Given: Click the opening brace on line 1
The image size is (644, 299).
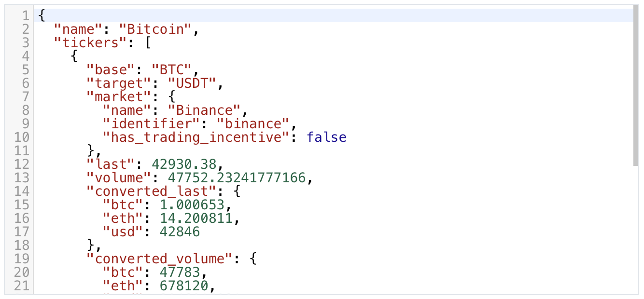Looking at the screenshot, I should 42,16.
